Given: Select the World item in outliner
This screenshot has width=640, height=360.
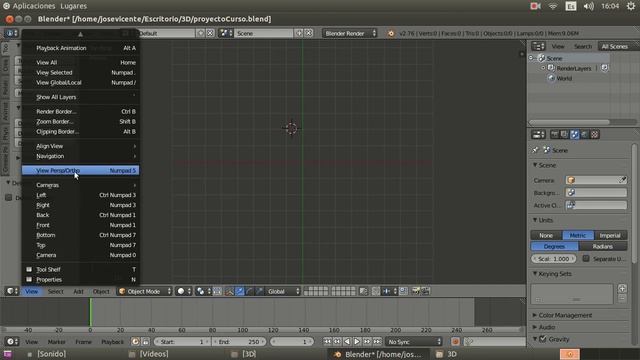Looking at the screenshot, I should pyautogui.click(x=564, y=78).
